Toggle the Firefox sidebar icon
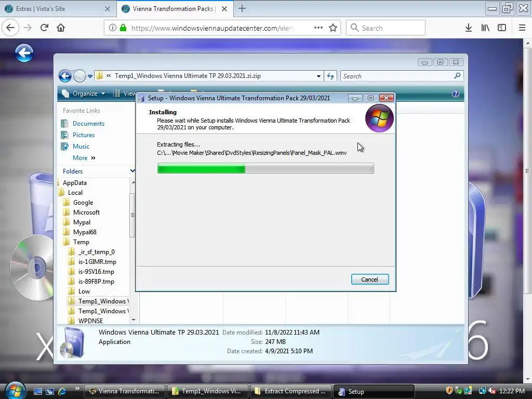The height and width of the screenshot is (399, 532). click(x=502, y=28)
